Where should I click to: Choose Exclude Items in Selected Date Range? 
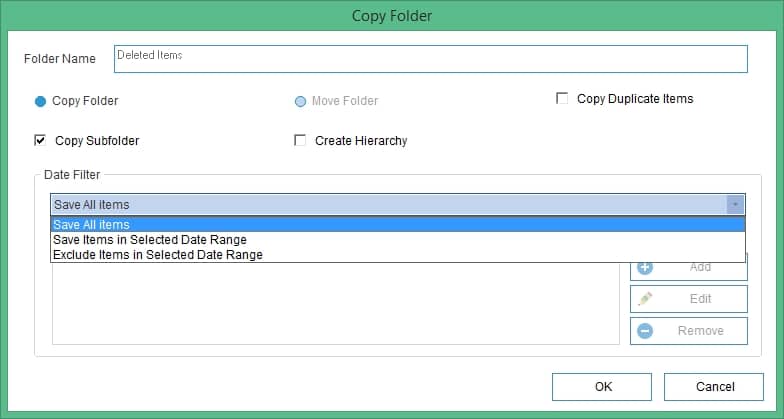pyautogui.click(x=398, y=254)
